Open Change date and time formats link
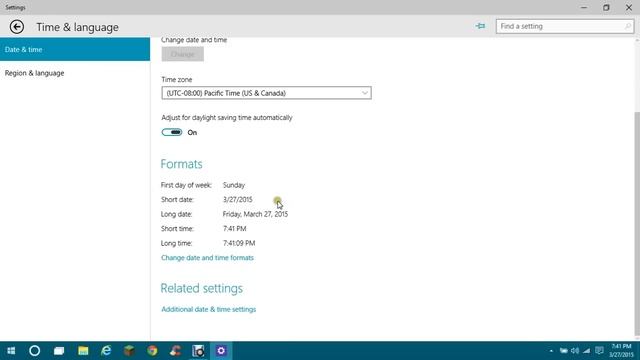Image resolution: width=640 pixels, height=360 pixels. click(x=207, y=258)
